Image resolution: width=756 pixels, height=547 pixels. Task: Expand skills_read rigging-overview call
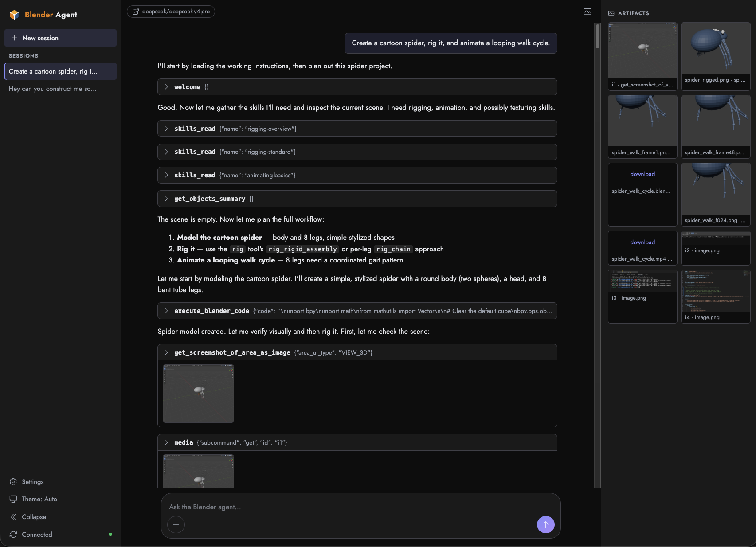[357, 129]
